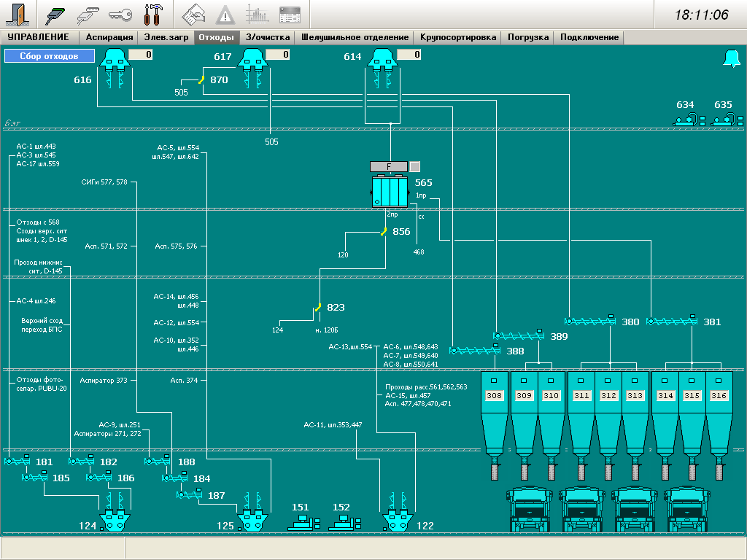Switch to the Аспирация tab
This screenshot has width=747, height=560.
pyautogui.click(x=109, y=37)
